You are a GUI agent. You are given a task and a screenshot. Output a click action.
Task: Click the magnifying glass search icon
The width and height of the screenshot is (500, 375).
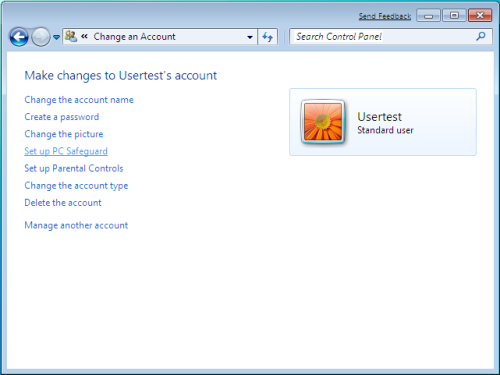pyautogui.click(x=481, y=36)
